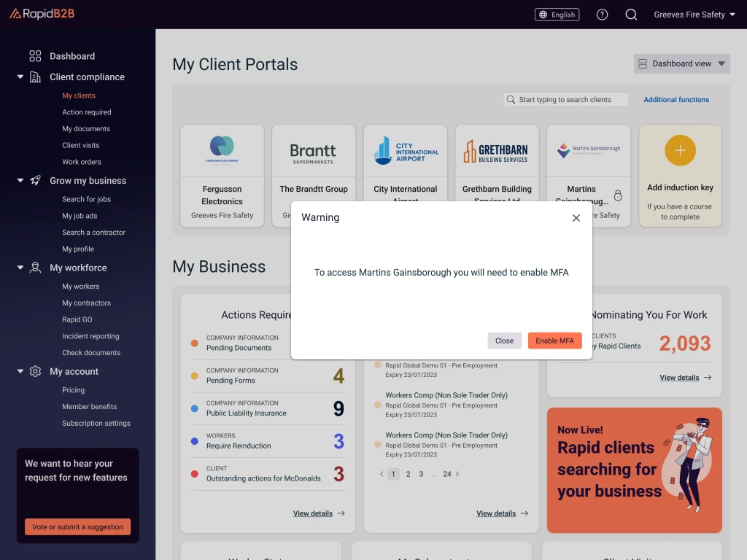The width and height of the screenshot is (747, 560).
Task: Click the Start typing to search clients field
Action: [x=565, y=99]
